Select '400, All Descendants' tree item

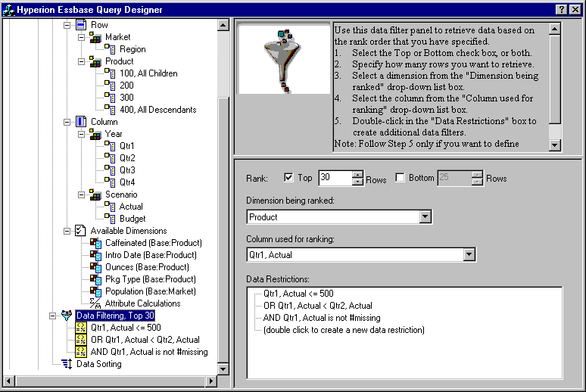pos(157,110)
